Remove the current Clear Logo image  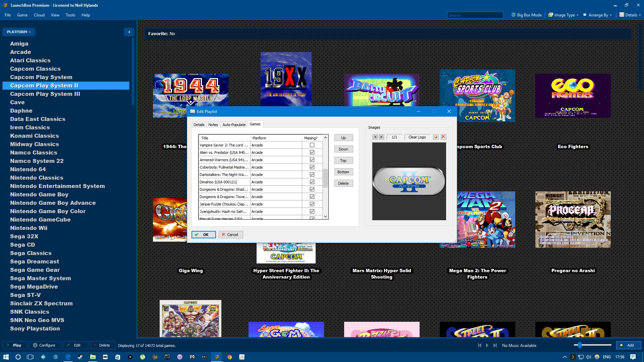click(443, 137)
